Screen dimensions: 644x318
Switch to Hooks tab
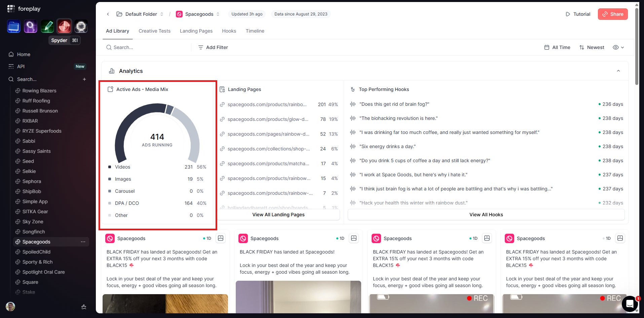point(229,31)
